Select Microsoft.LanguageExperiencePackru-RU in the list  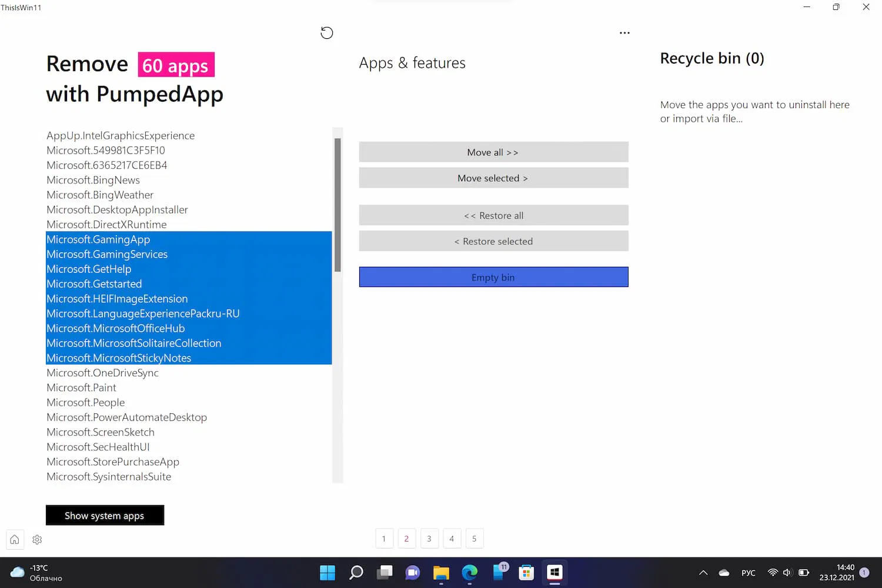(x=189, y=313)
